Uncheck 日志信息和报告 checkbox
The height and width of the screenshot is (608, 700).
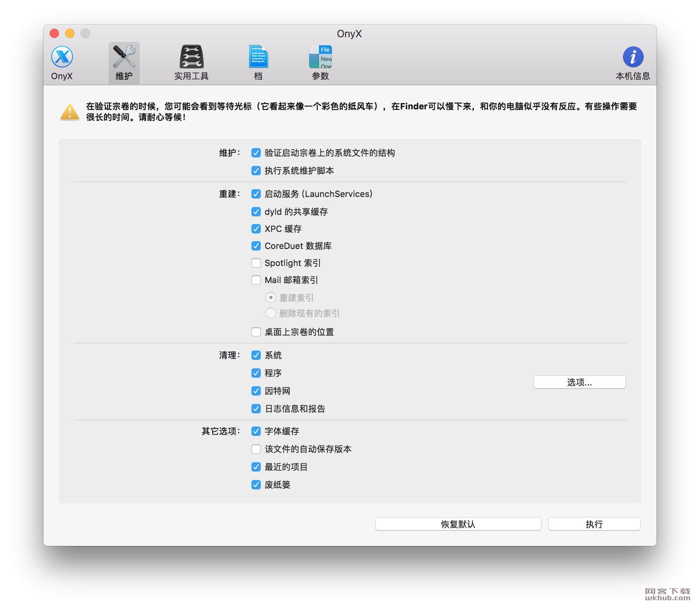pyautogui.click(x=256, y=409)
